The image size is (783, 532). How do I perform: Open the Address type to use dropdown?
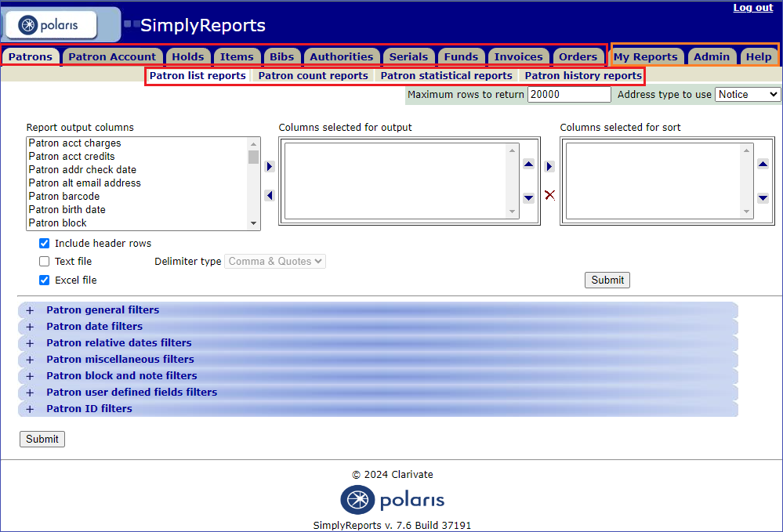(x=748, y=94)
